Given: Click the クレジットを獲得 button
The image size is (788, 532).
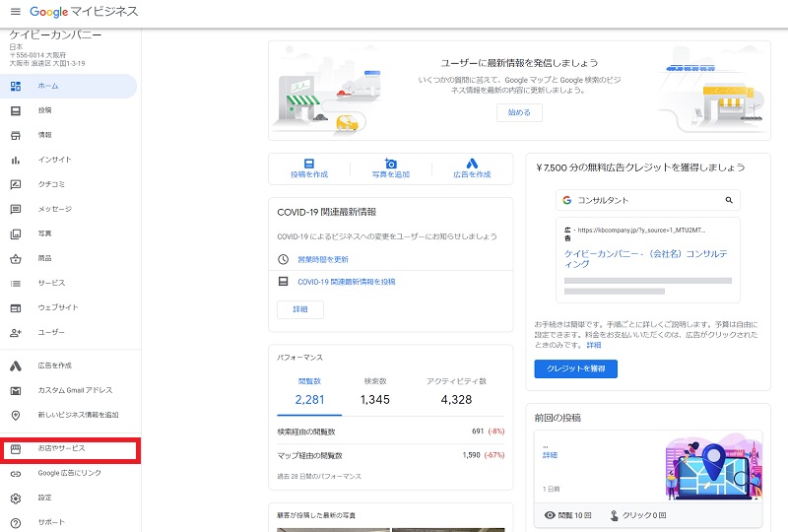Looking at the screenshot, I should pos(575,368).
